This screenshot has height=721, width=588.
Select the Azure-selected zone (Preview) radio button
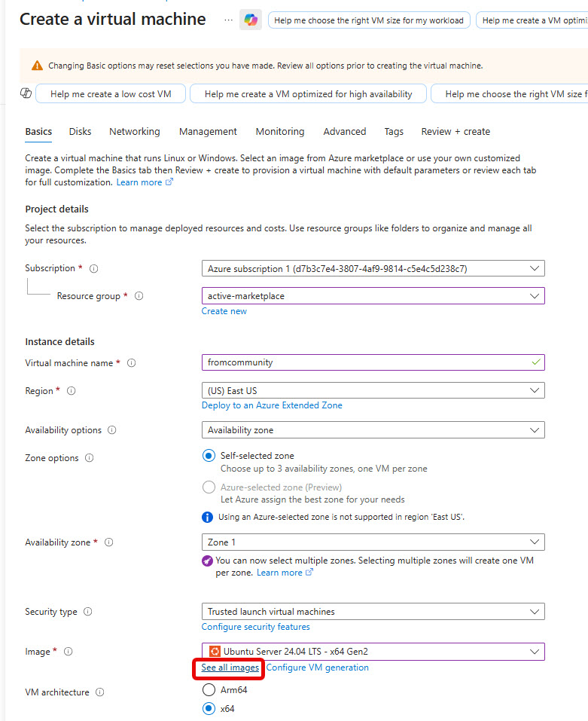209,487
